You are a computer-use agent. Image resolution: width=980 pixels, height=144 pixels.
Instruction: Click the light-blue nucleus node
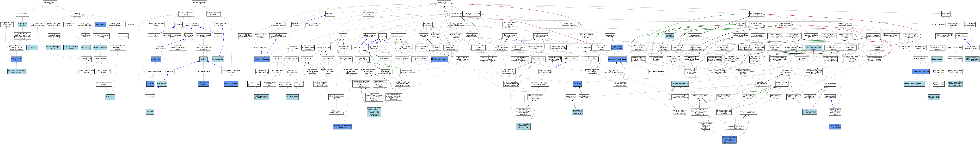pyautogui.click(x=204, y=59)
